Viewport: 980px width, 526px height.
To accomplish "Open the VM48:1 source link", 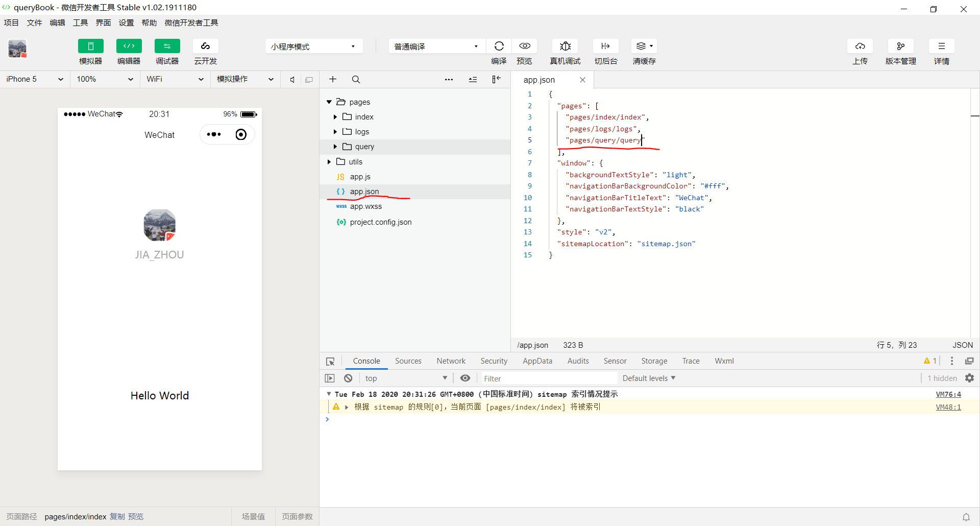I will 948,407.
